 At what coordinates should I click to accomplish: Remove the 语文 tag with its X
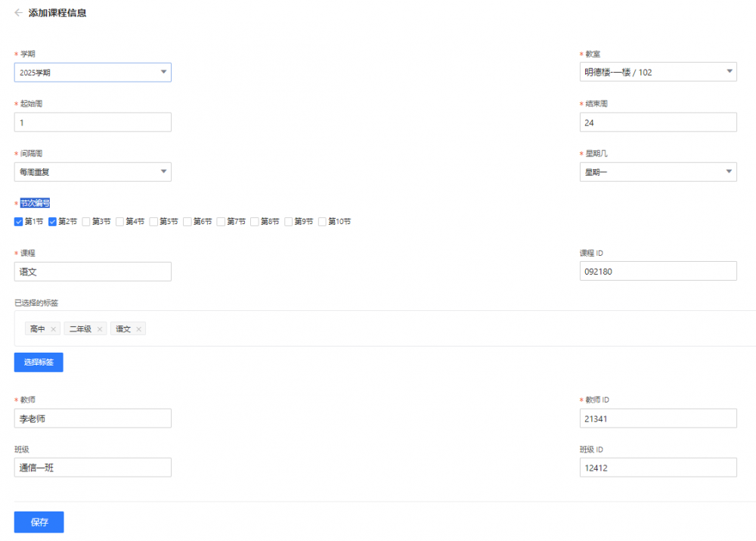139,329
